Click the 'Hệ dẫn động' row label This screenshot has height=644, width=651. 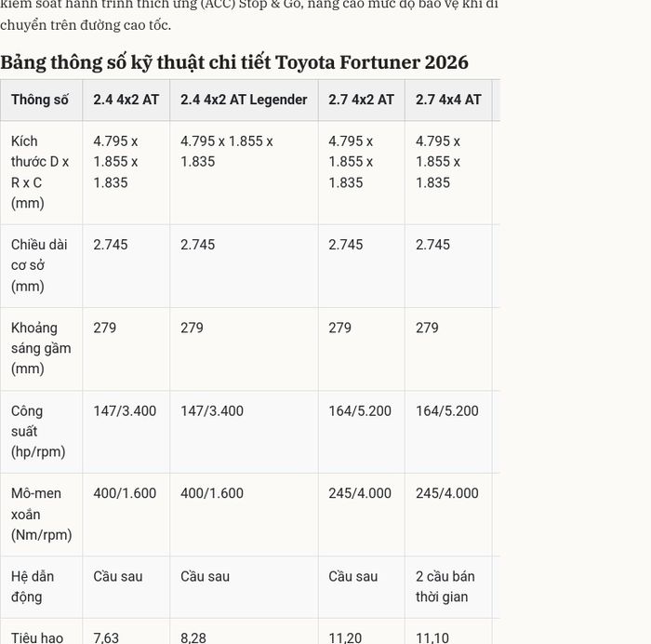point(33,586)
